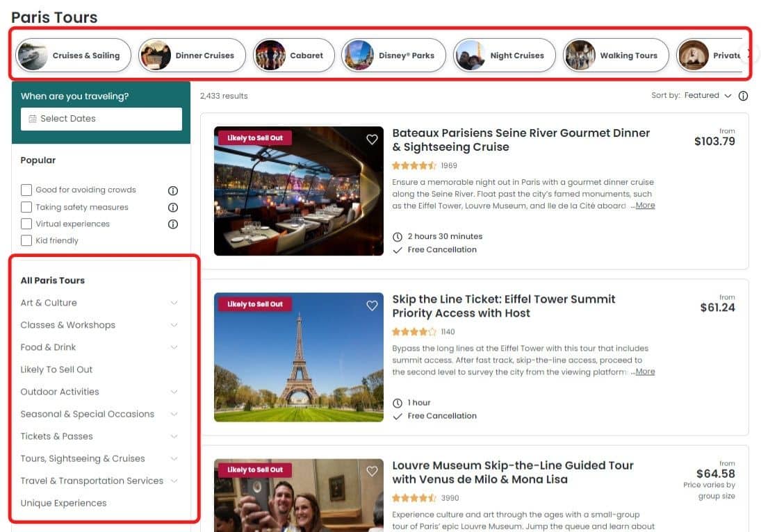Favorite the Eiffel Tower Summit tour heart
Screen dimensions: 761x532
click(x=372, y=306)
